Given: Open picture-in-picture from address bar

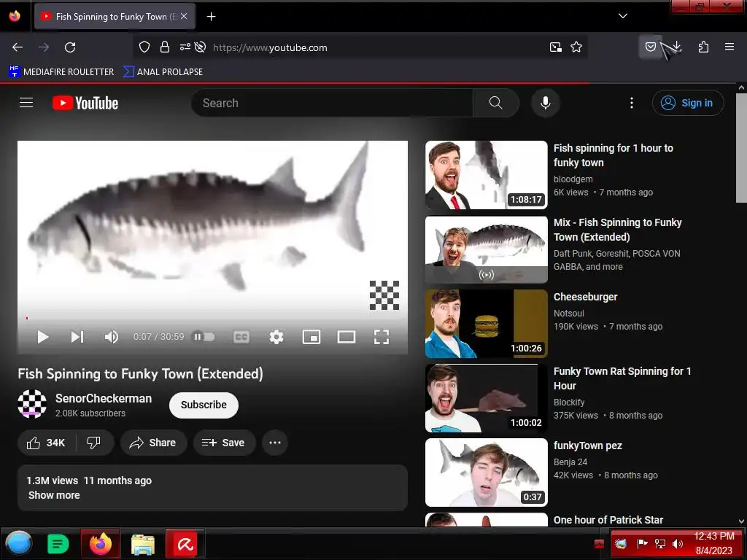Looking at the screenshot, I should point(555,47).
